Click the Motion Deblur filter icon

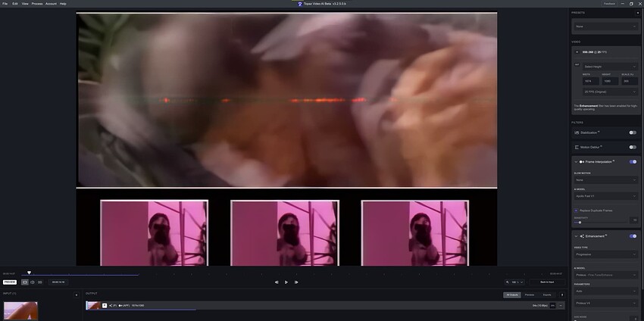pos(577,147)
